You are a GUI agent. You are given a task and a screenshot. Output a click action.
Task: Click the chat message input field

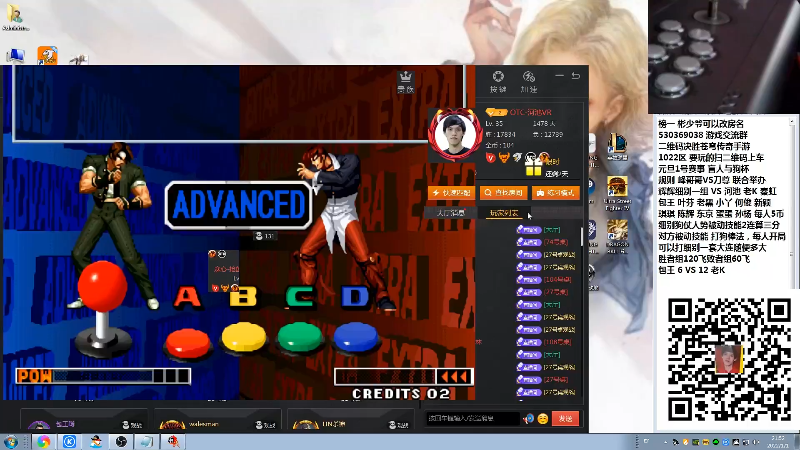pos(472,418)
